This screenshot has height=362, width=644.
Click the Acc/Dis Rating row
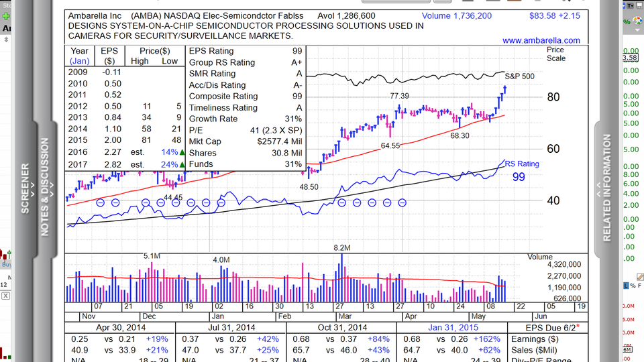pyautogui.click(x=246, y=85)
